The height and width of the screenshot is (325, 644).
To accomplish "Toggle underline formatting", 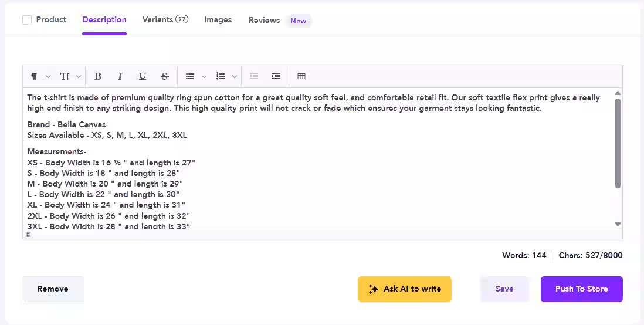I will (x=142, y=76).
